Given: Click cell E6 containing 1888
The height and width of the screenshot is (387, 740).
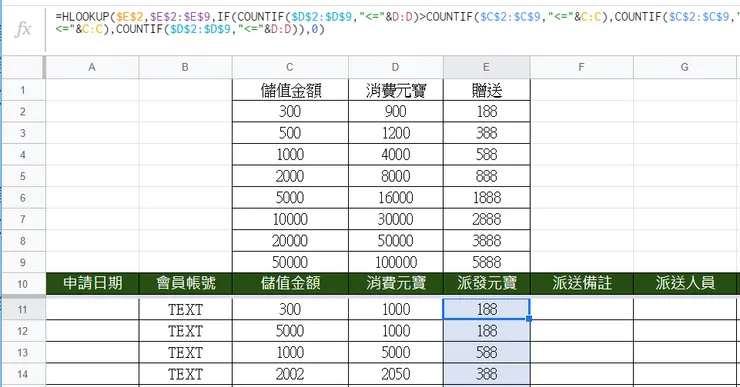Looking at the screenshot, I should tap(487, 198).
